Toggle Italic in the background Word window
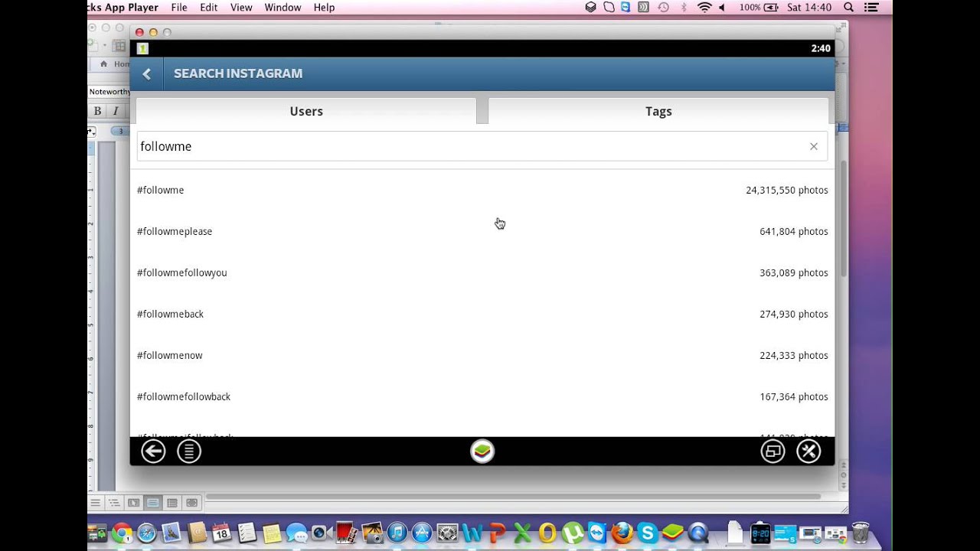Viewport: 980px width, 551px height. pyautogui.click(x=116, y=111)
